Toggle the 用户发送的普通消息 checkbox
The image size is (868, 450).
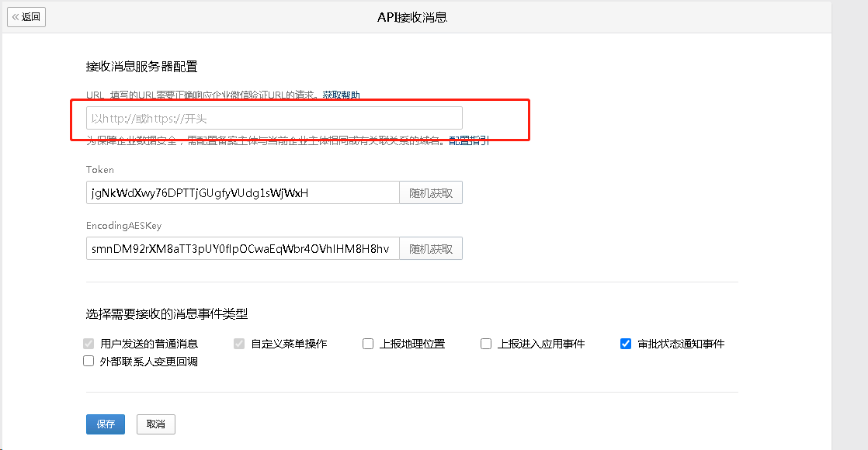pos(89,344)
